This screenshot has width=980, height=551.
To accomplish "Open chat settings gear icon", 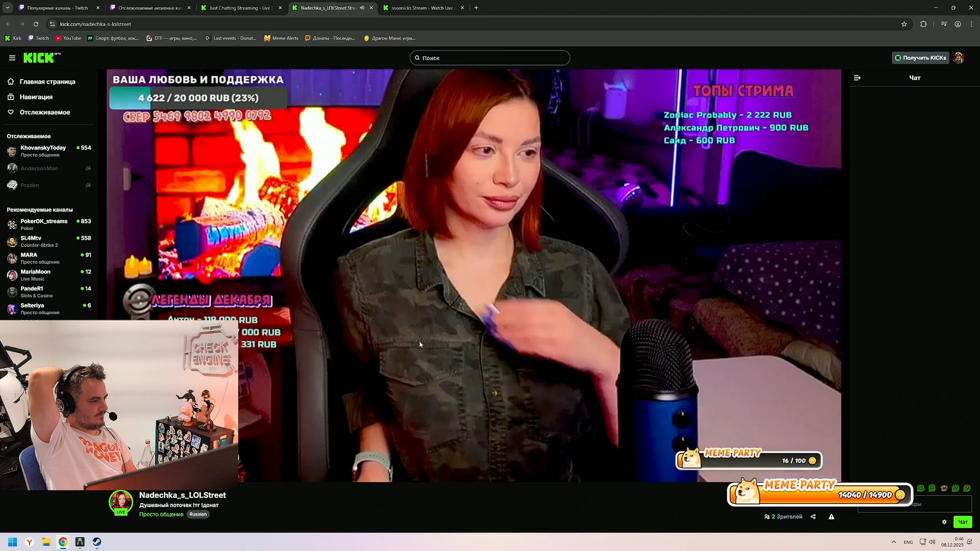I will point(944,522).
